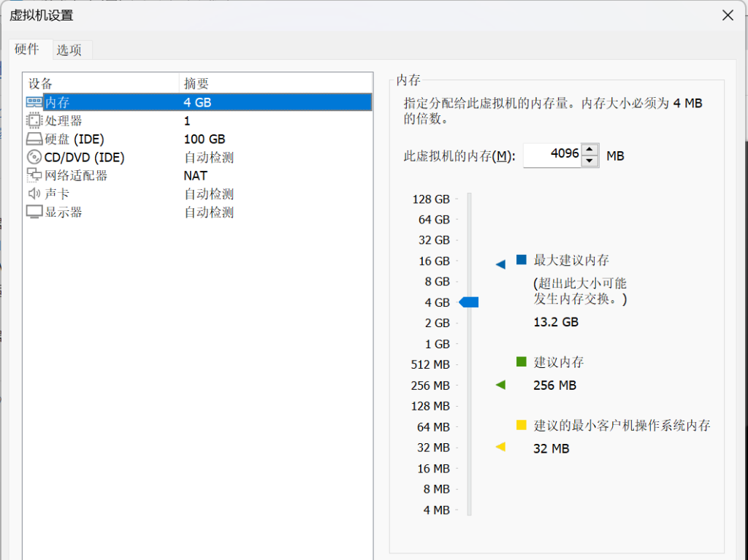
Task: Click the sound card speaker icon
Action: [34, 193]
